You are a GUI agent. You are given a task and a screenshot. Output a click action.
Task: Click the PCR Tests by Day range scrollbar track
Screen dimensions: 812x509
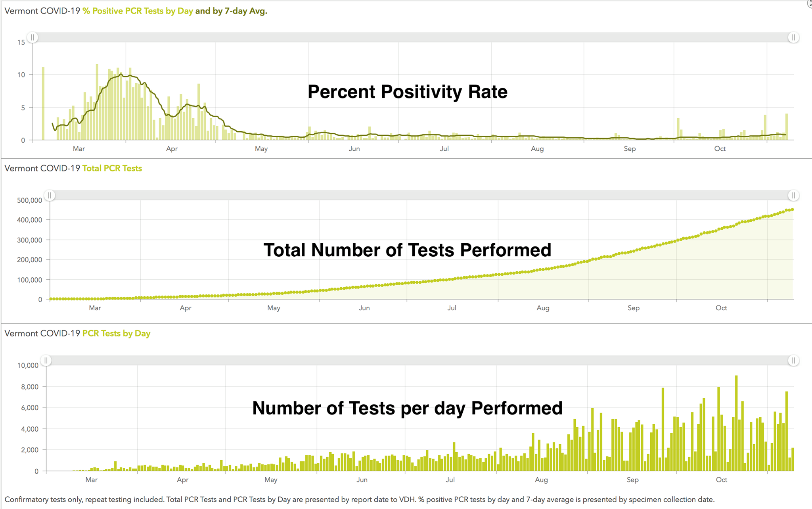coord(420,360)
